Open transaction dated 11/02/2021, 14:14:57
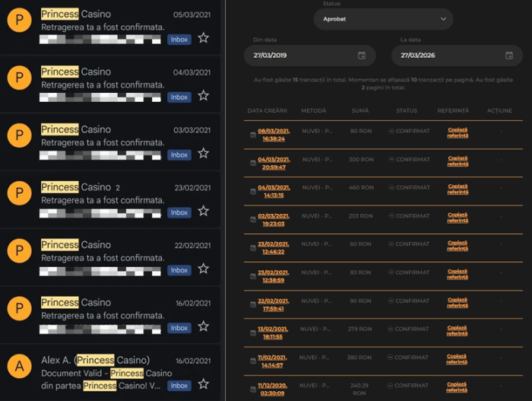The height and width of the screenshot is (401, 532). (x=272, y=361)
